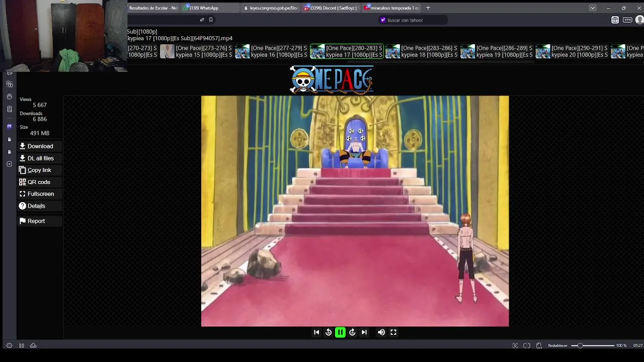Switch to Resultados de Escolar tab

point(153,8)
